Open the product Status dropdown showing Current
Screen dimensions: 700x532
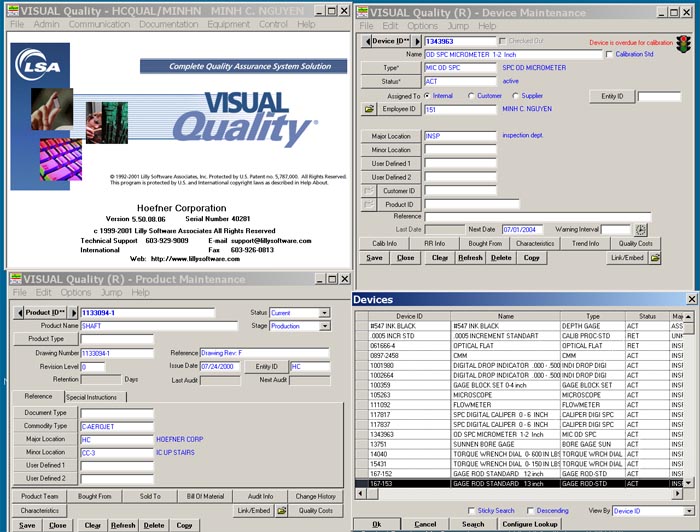tap(324, 313)
